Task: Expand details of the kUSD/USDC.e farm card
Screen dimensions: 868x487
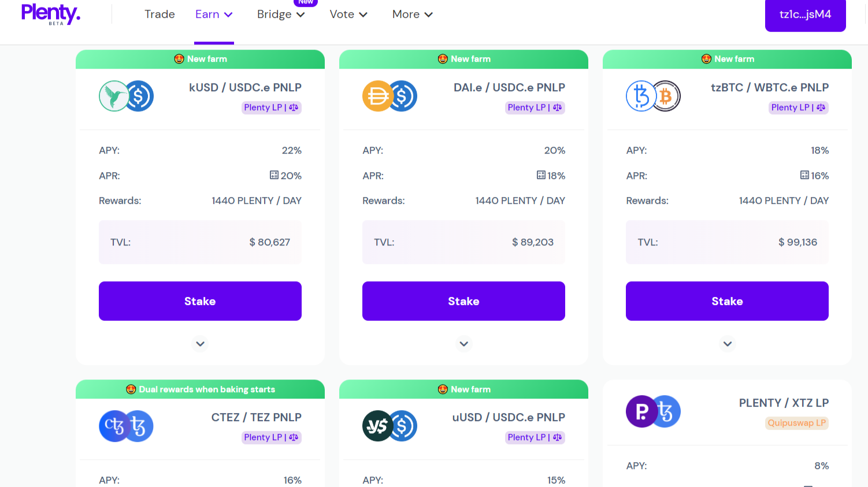Action: tap(200, 344)
